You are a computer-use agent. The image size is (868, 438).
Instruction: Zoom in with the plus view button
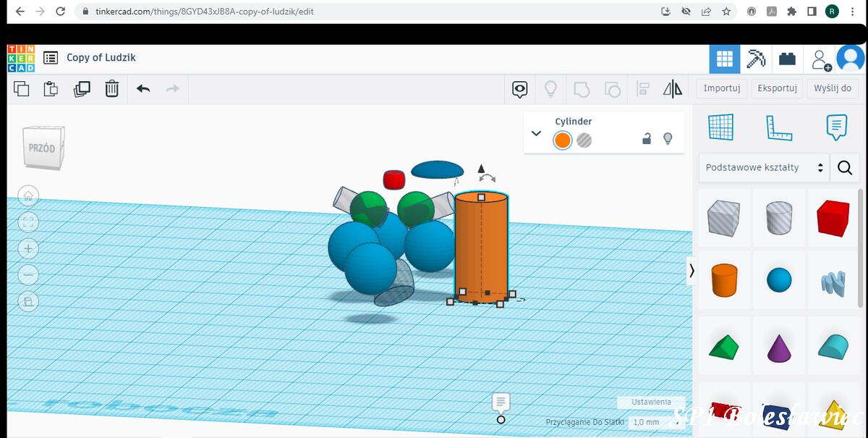pos(28,248)
